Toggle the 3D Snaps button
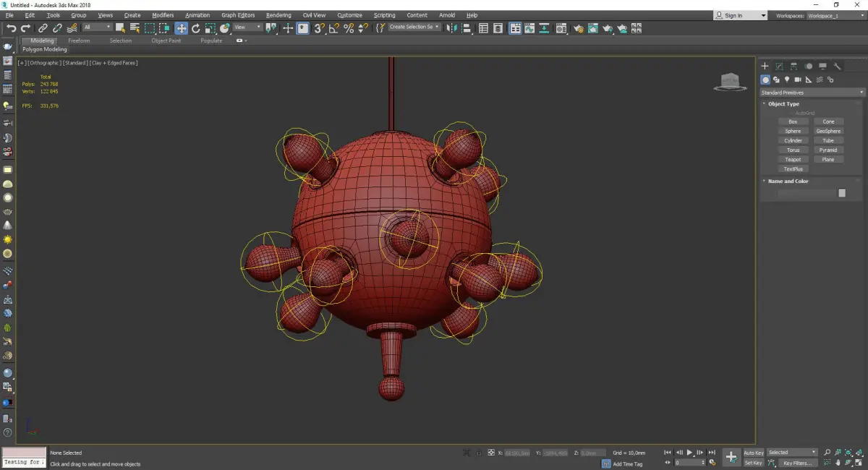The height and width of the screenshot is (470, 868). 318,28
